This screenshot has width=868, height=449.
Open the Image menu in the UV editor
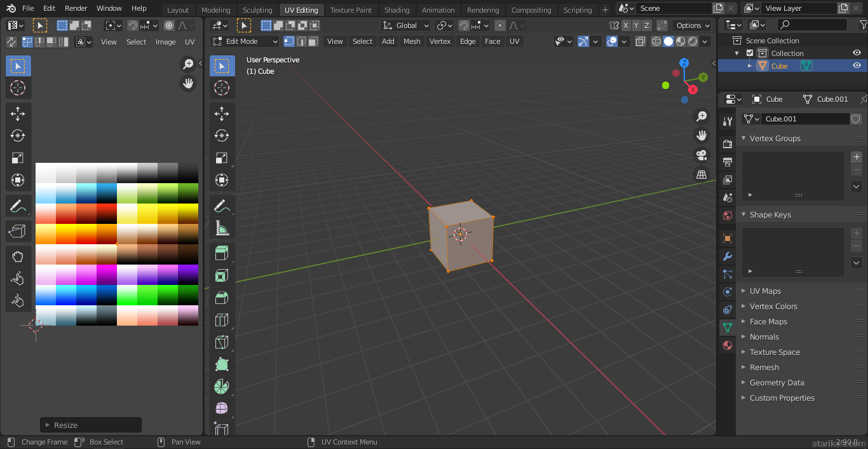pos(165,42)
